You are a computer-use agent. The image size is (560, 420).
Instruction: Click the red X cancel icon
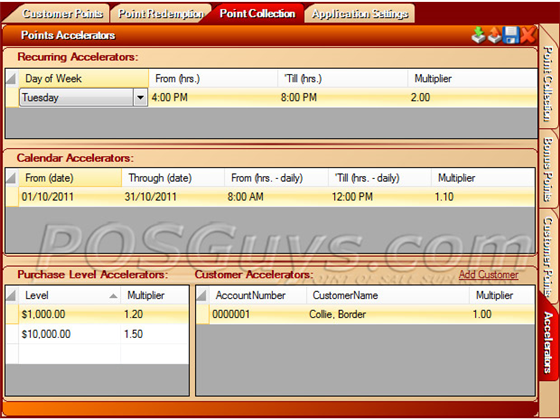[x=528, y=35]
